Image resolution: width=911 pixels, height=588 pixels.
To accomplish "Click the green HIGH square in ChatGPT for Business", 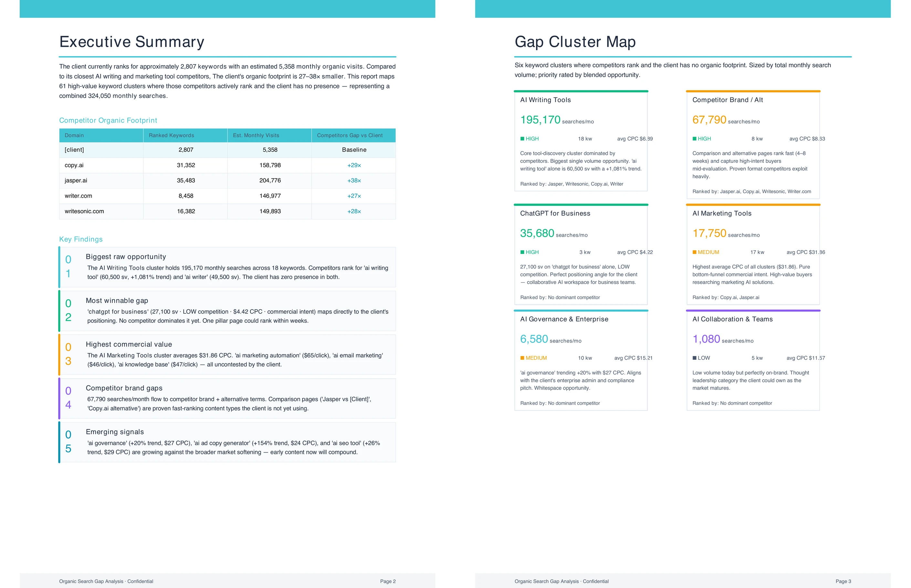I will pyautogui.click(x=522, y=252).
